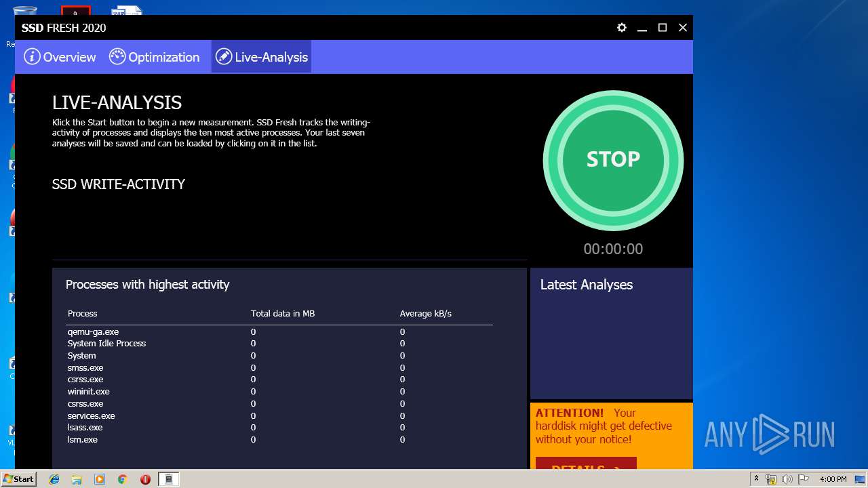Click the Processes with highest activity heading

pos(147,285)
